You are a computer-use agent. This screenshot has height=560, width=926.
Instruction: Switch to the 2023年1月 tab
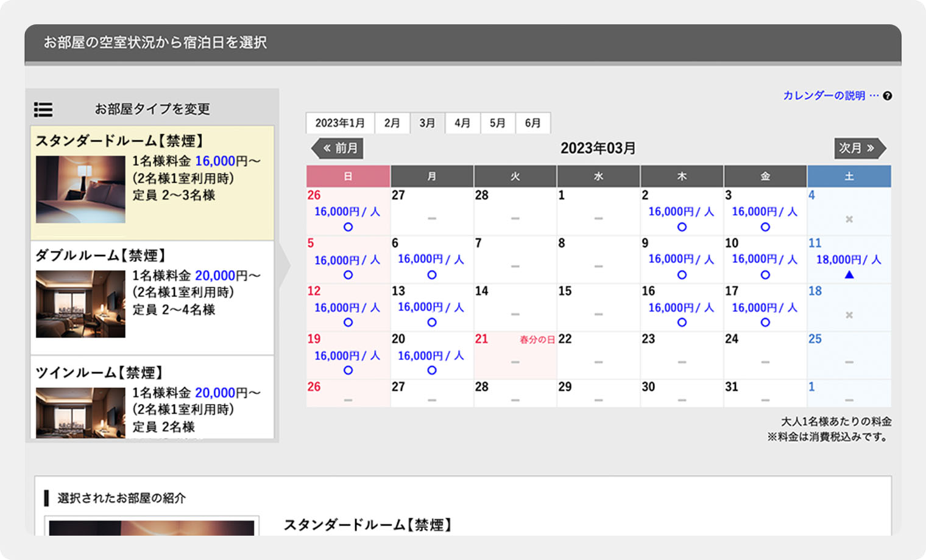point(340,123)
